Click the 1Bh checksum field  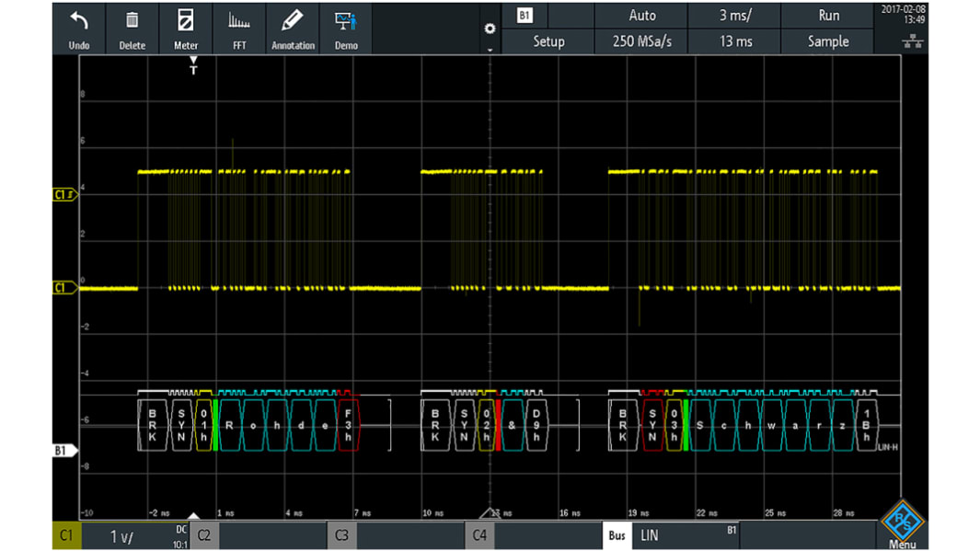(866, 425)
